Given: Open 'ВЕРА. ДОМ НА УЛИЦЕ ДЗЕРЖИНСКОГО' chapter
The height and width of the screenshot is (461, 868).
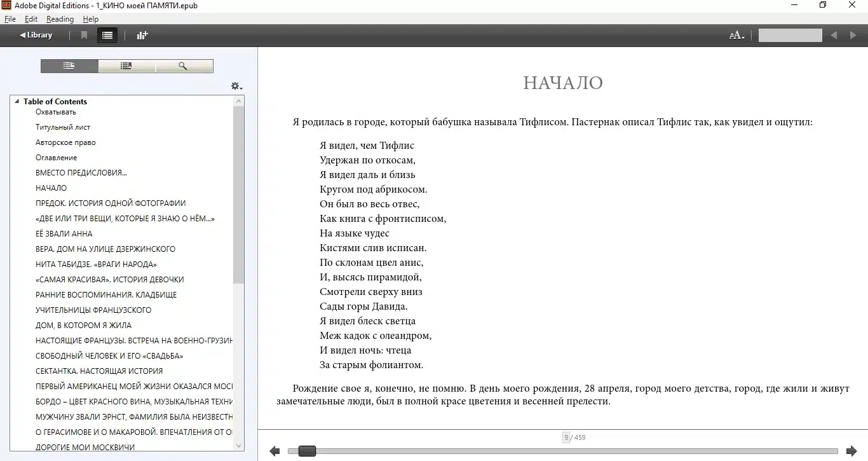Looking at the screenshot, I should coord(105,249).
